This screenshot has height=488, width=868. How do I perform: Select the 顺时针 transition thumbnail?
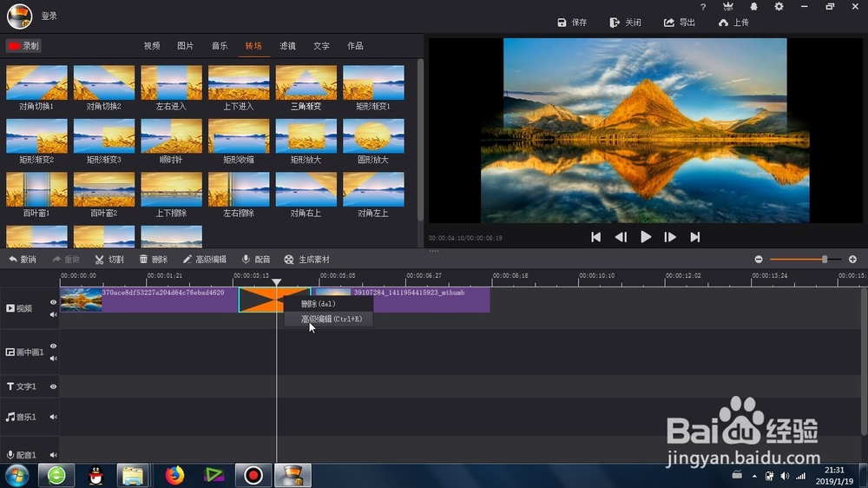coord(172,135)
